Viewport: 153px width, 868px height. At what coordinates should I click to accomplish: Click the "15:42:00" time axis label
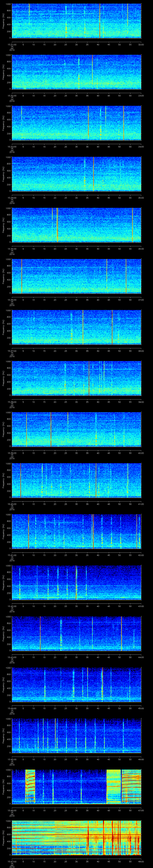pos(12,606)
